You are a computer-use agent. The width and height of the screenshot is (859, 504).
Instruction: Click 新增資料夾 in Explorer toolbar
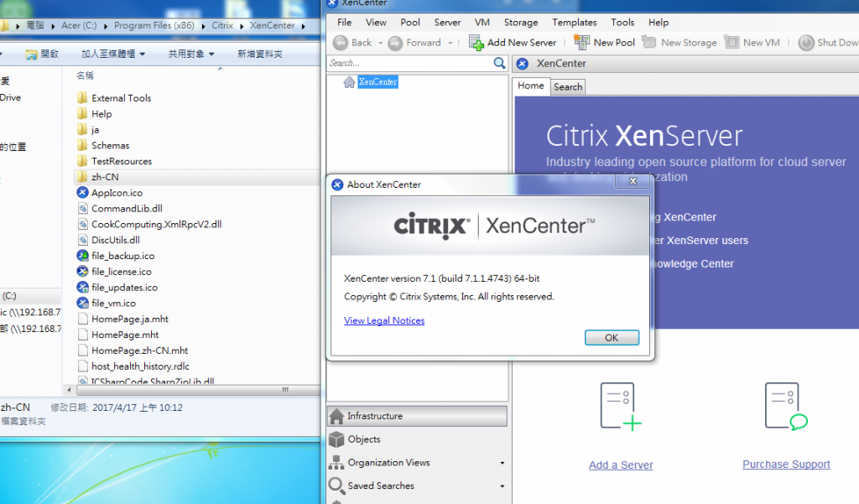click(x=260, y=55)
